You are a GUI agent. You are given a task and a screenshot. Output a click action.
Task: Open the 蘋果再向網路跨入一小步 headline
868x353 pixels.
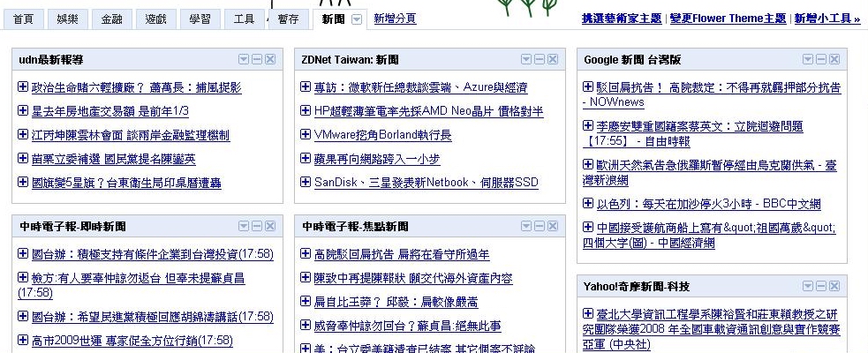click(x=377, y=159)
